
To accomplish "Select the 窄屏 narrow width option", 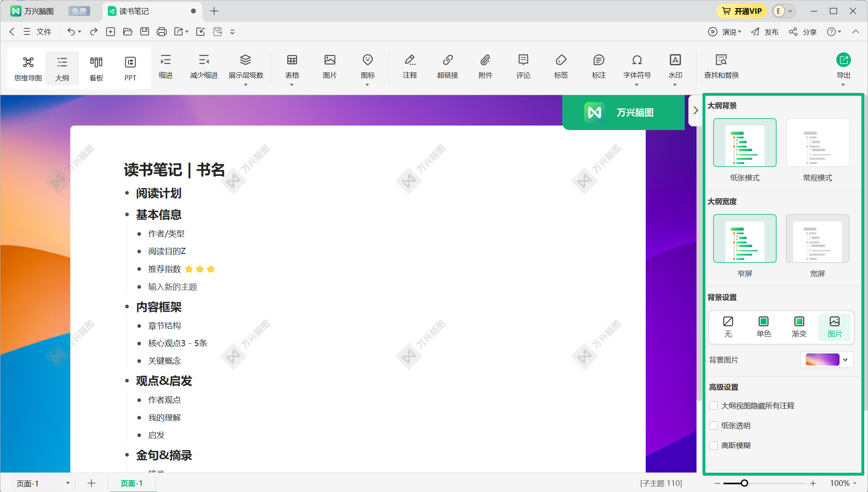I will coord(745,238).
